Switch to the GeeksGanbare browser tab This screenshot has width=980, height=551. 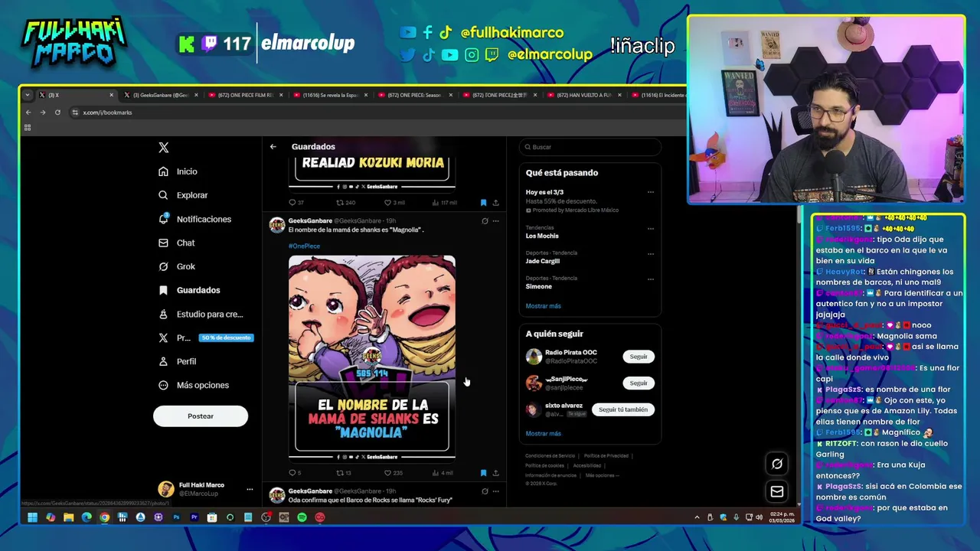coord(160,95)
